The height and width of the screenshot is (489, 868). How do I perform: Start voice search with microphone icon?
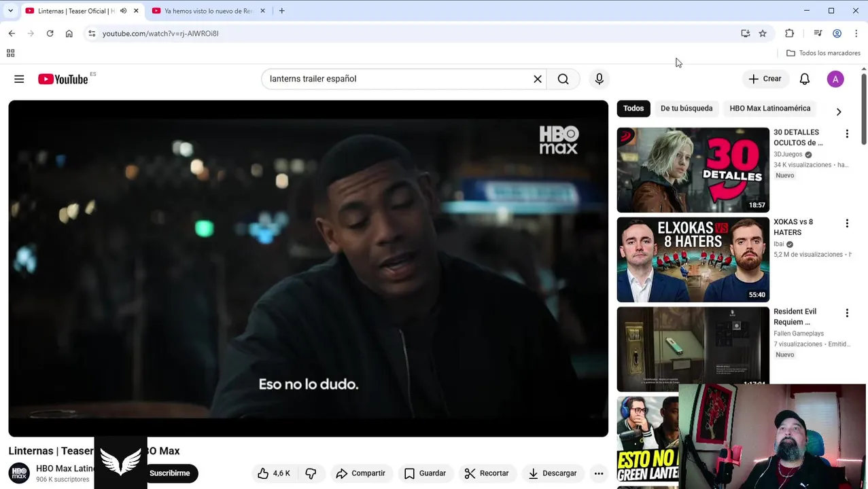tap(600, 79)
